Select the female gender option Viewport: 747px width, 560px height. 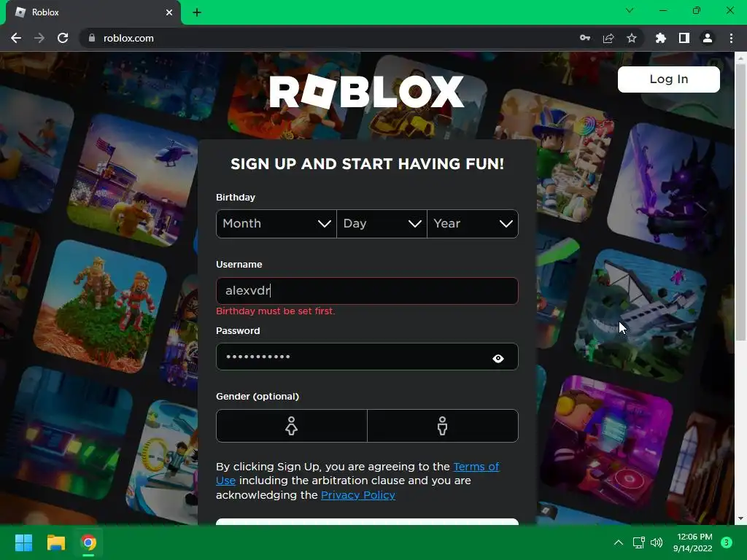[x=292, y=426]
